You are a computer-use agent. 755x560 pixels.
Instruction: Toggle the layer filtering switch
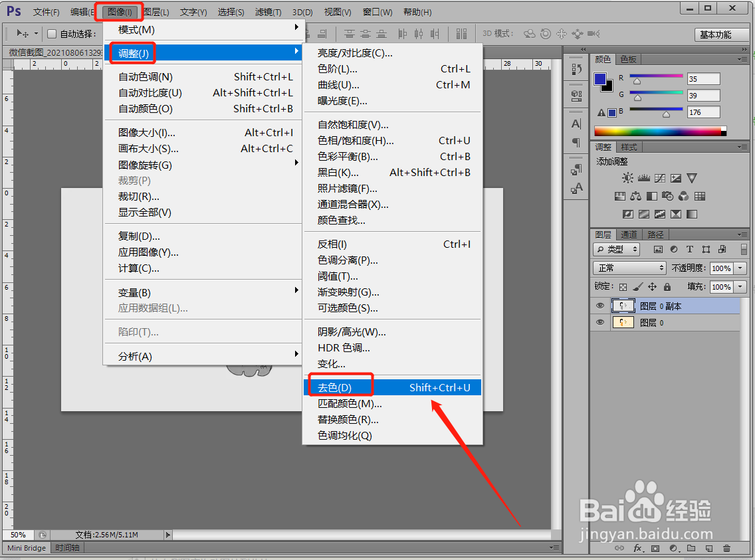(744, 249)
